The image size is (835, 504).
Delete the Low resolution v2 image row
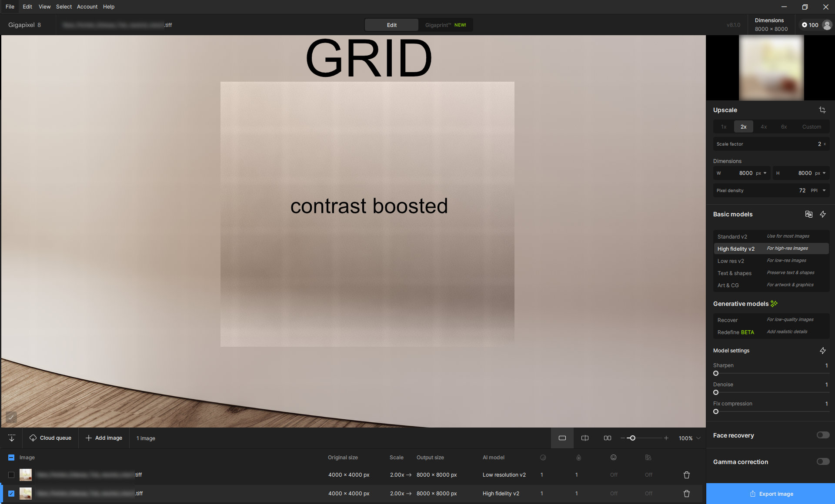pyautogui.click(x=687, y=475)
